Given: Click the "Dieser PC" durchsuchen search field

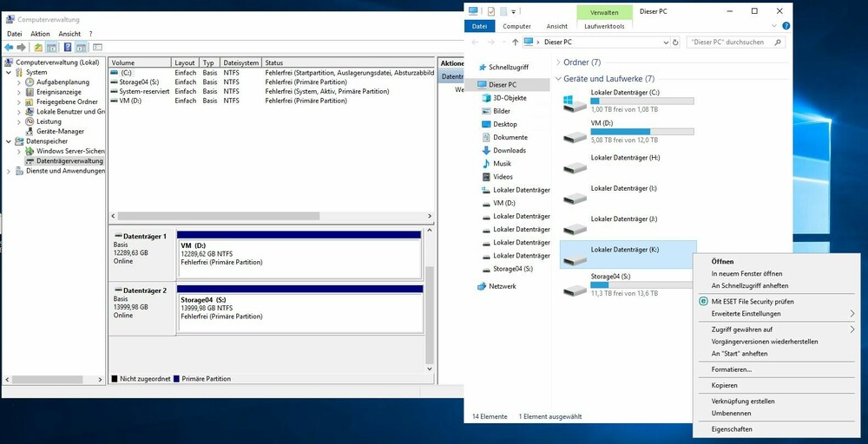Looking at the screenshot, I should (x=733, y=42).
